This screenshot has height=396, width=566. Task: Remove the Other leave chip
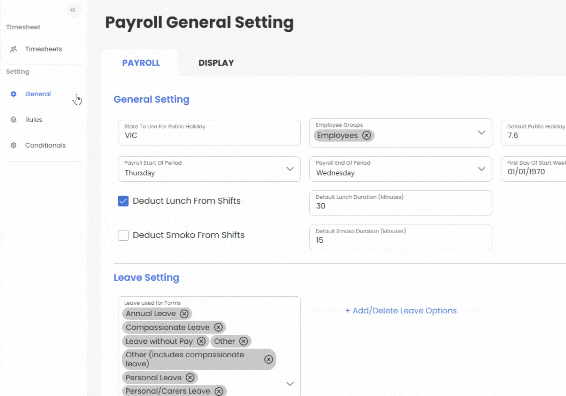click(x=244, y=341)
